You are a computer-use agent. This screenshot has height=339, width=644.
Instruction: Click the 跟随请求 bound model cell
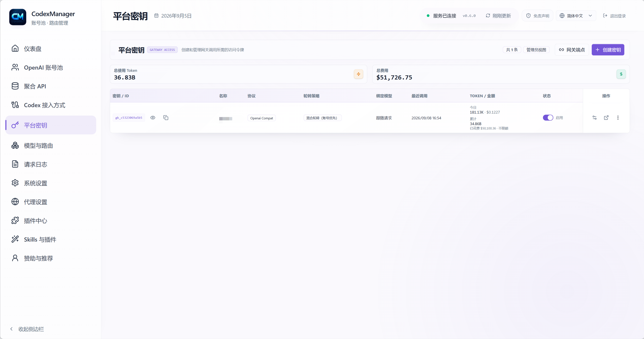(384, 118)
